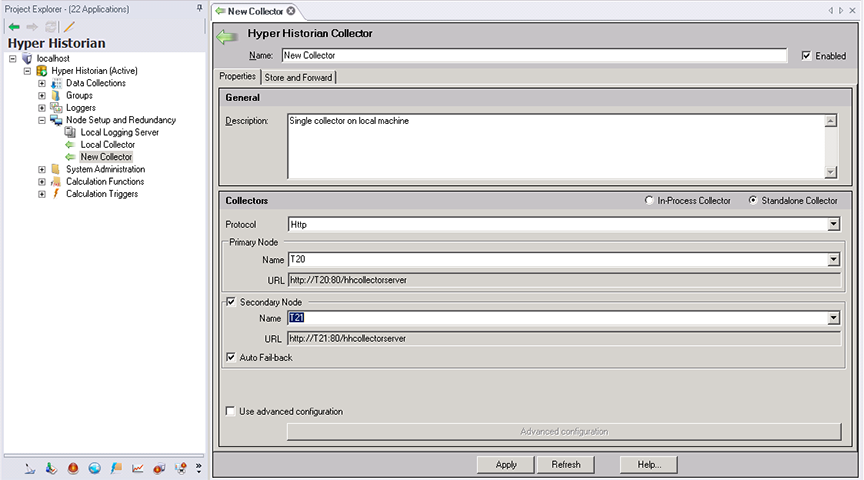Screen dimensions: 864x480
Task: Click the Refresh button
Action: 565,465
